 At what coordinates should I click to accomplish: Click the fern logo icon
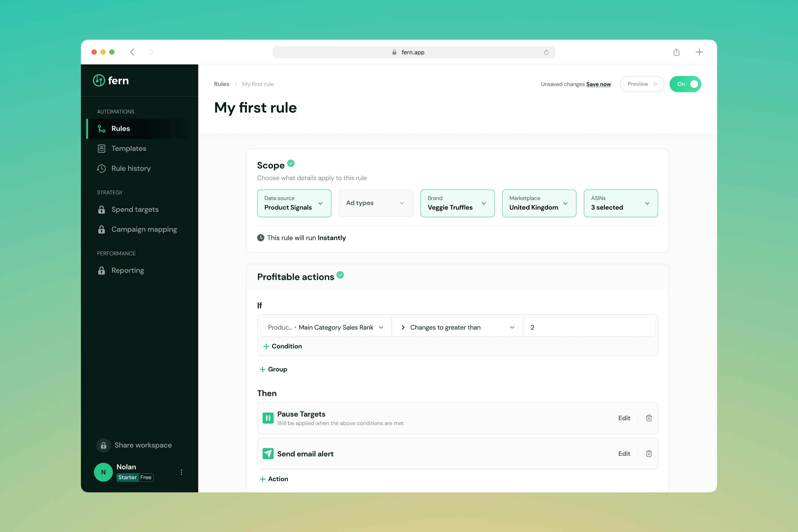click(x=99, y=80)
